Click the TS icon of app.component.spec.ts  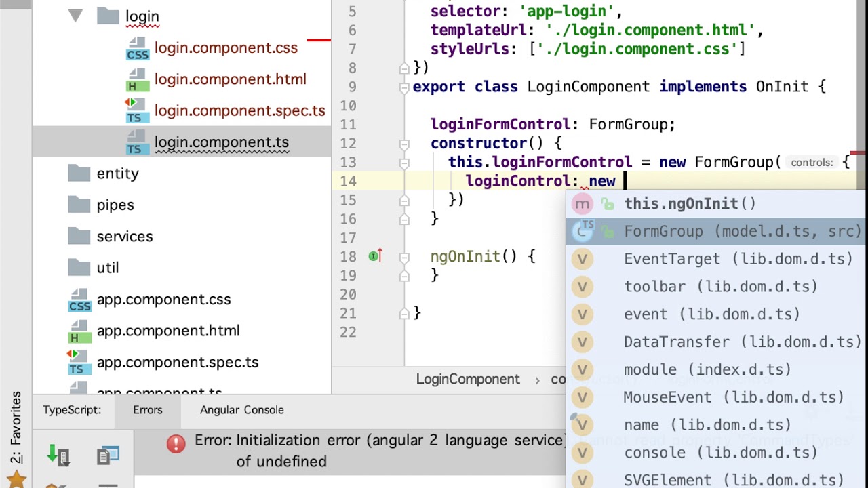point(78,362)
